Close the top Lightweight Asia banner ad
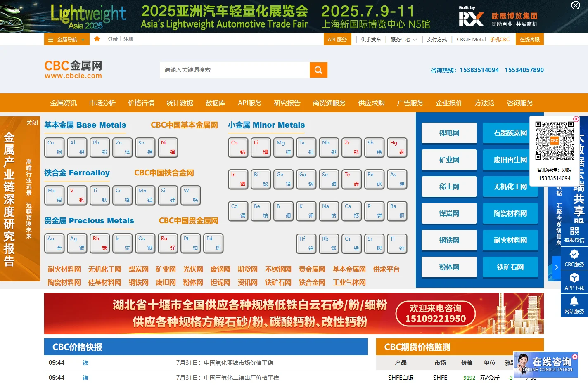The height and width of the screenshot is (385, 588). pos(575,5)
